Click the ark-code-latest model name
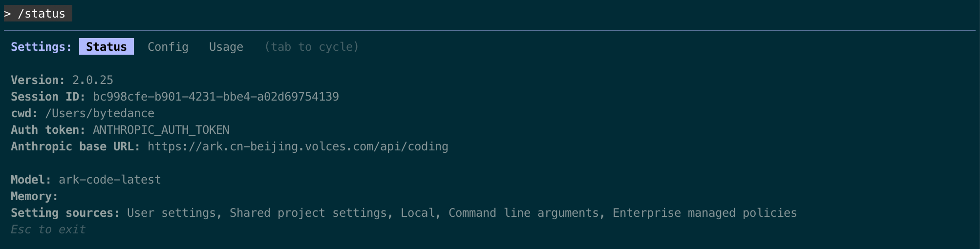 pyautogui.click(x=109, y=180)
